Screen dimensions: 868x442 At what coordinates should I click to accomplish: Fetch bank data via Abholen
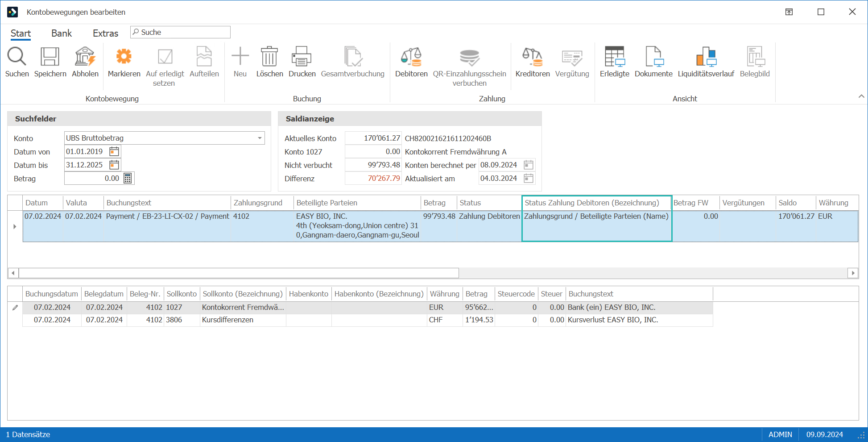pyautogui.click(x=85, y=57)
